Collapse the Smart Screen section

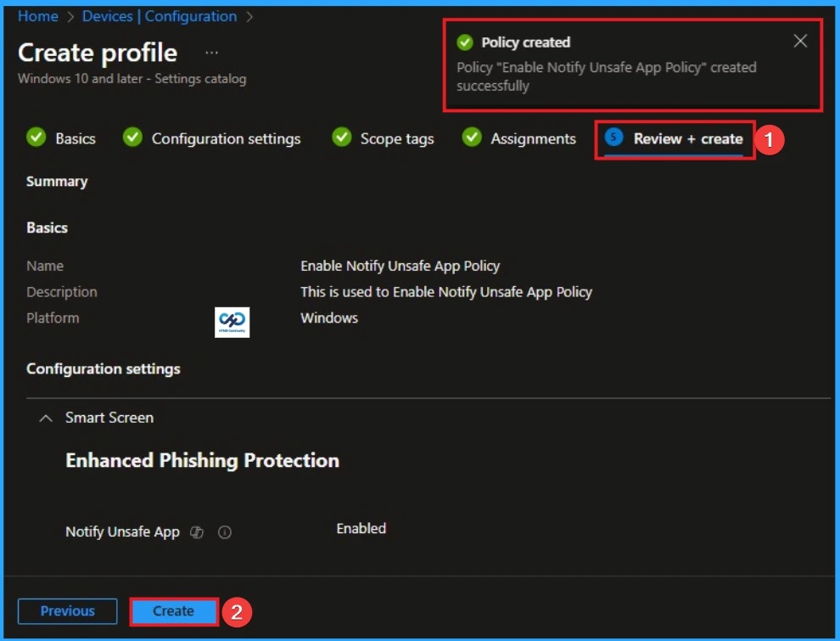point(45,417)
